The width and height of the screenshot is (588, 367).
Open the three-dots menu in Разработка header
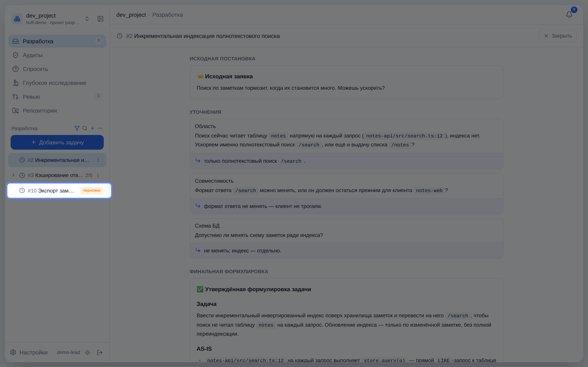(100, 128)
